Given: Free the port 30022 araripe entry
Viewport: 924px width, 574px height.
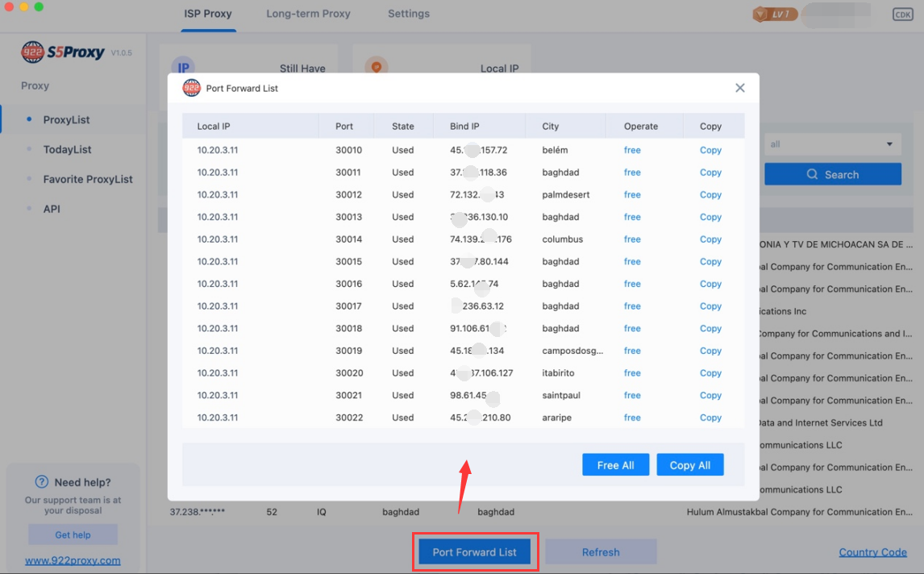Looking at the screenshot, I should (x=632, y=418).
